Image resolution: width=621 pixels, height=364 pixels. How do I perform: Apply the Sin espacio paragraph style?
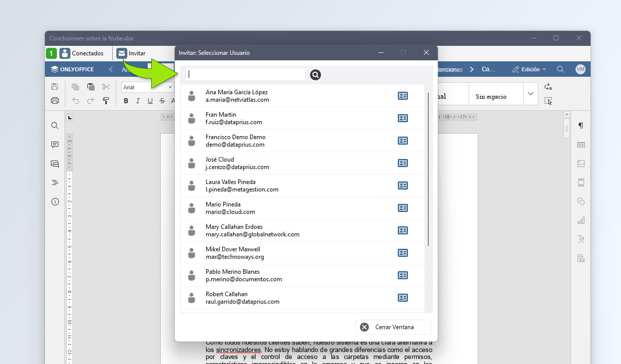tap(496, 94)
